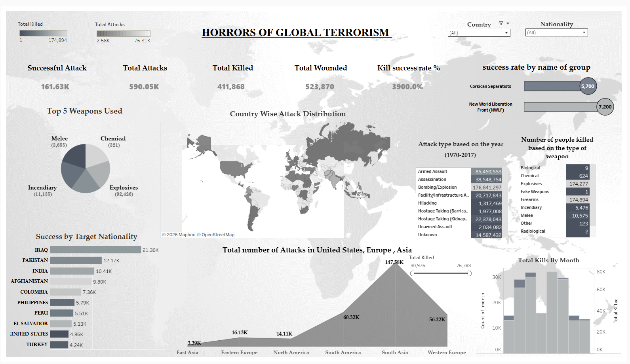Viewport: 630px width, 364px height.
Task: Select the 7,200 circle for New World Liberation Front
Action: (x=605, y=107)
